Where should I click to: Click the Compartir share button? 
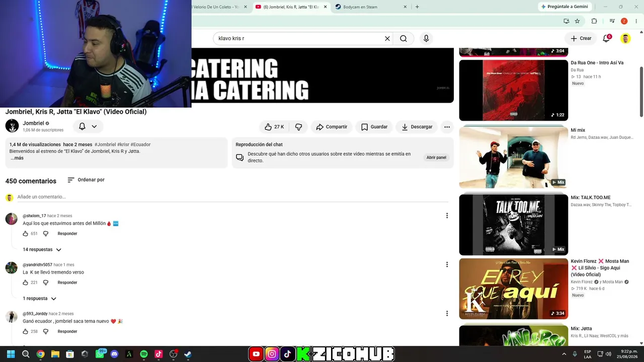click(332, 127)
